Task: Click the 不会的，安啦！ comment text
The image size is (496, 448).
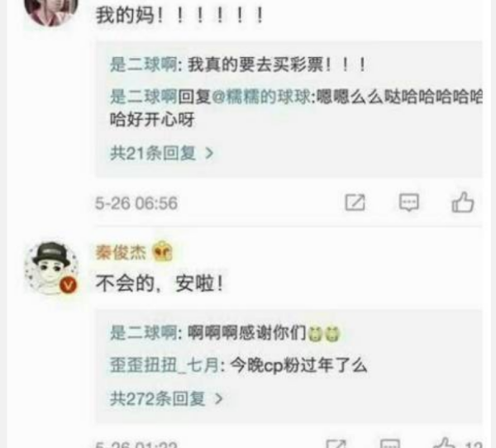Action: 160,284
